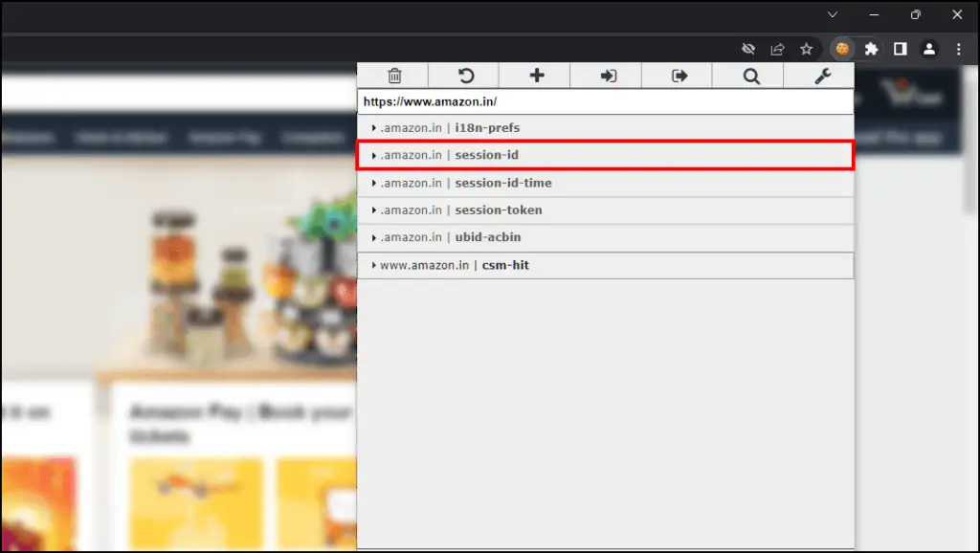
Task: Click the https://www.amazon.in/ URL field
Action: (x=605, y=101)
